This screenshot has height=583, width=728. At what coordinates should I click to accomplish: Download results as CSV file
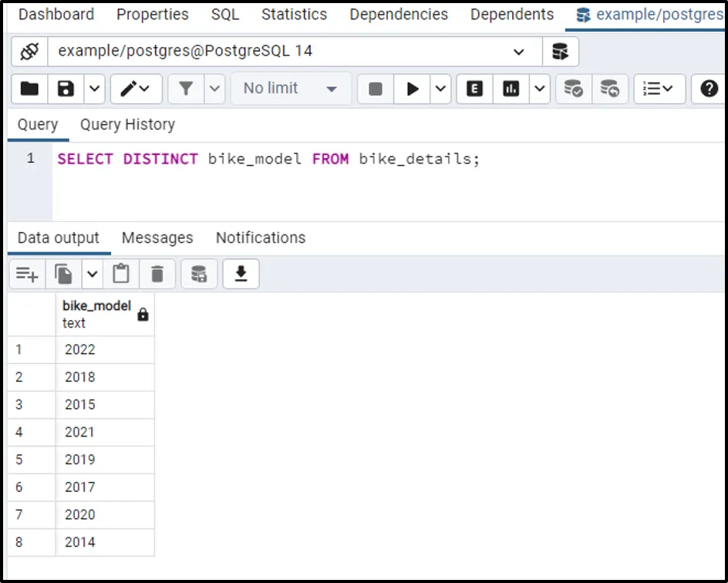(241, 274)
